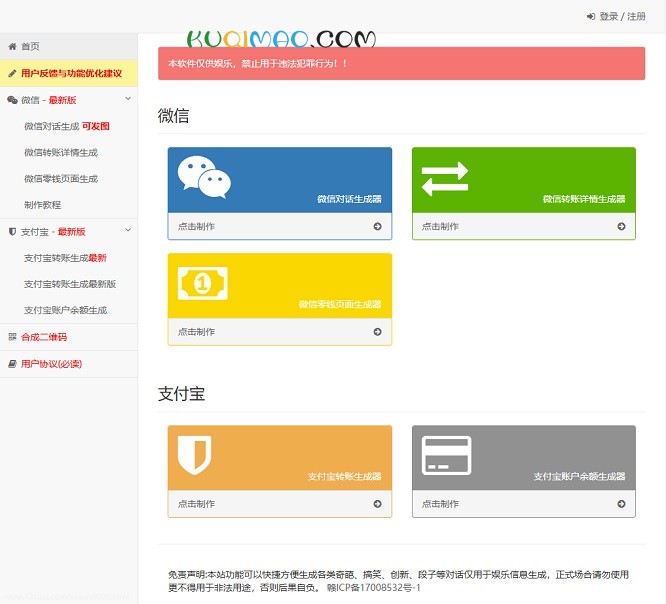The image size is (666, 604).
Task: Click 点击制作 under 支付宝转账生成器
Action: [196, 504]
